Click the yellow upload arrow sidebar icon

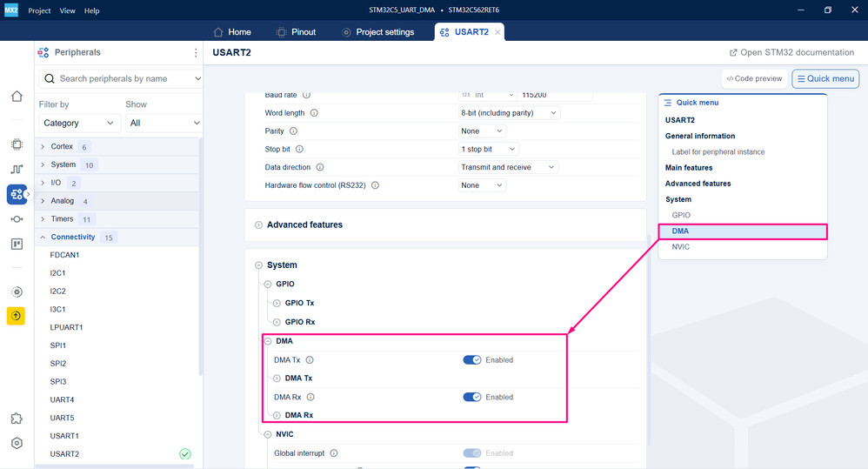pos(16,316)
